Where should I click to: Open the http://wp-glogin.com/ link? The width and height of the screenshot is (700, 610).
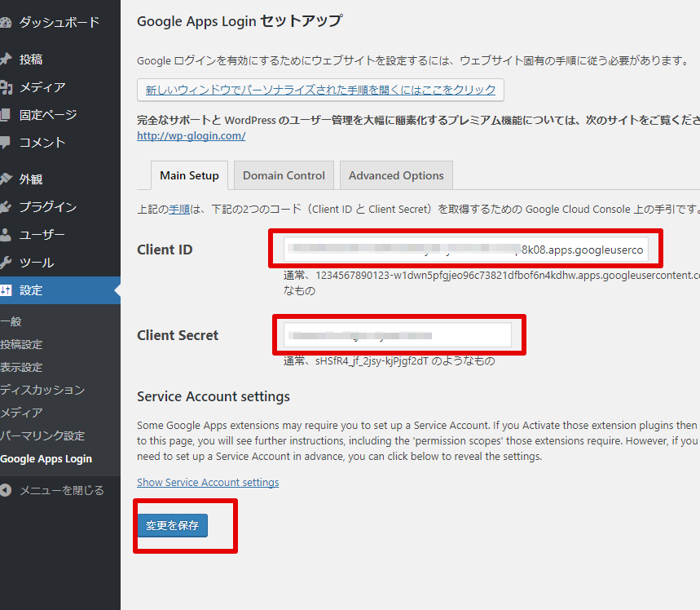191,136
